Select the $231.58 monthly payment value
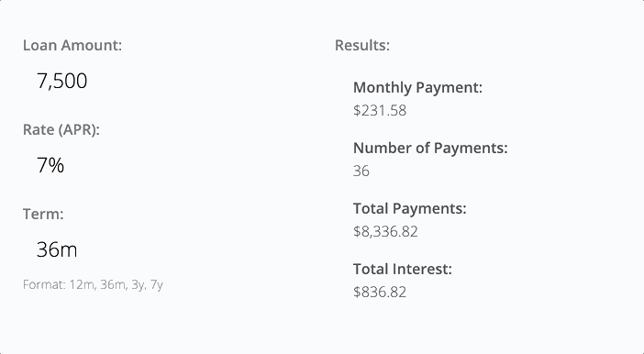The height and width of the screenshot is (354, 644). click(380, 110)
